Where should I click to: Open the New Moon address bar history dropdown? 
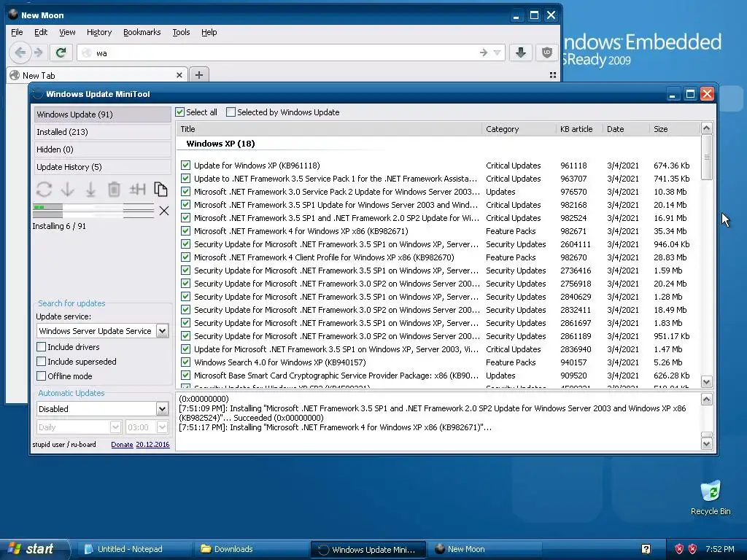pyautogui.click(x=497, y=52)
